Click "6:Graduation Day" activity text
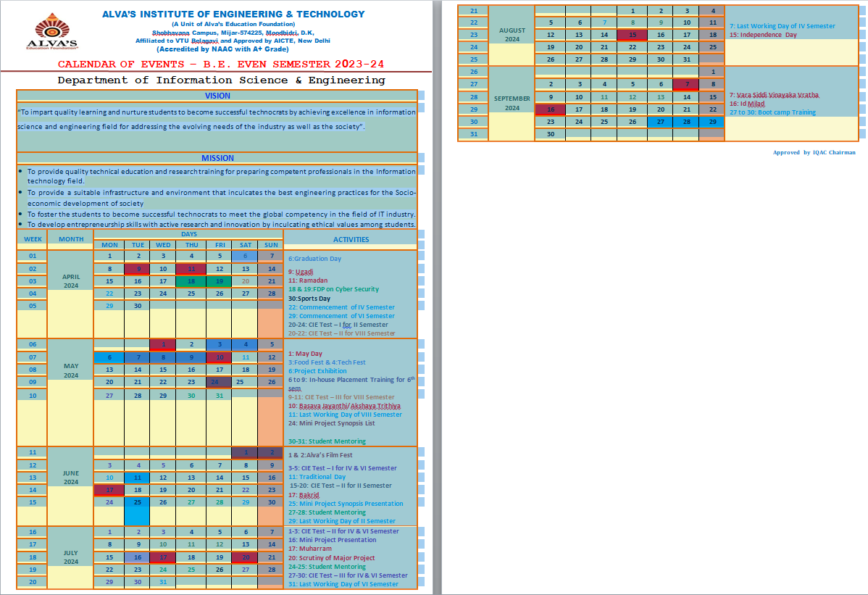This screenshot has width=868, height=595. (x=314, y=259)
